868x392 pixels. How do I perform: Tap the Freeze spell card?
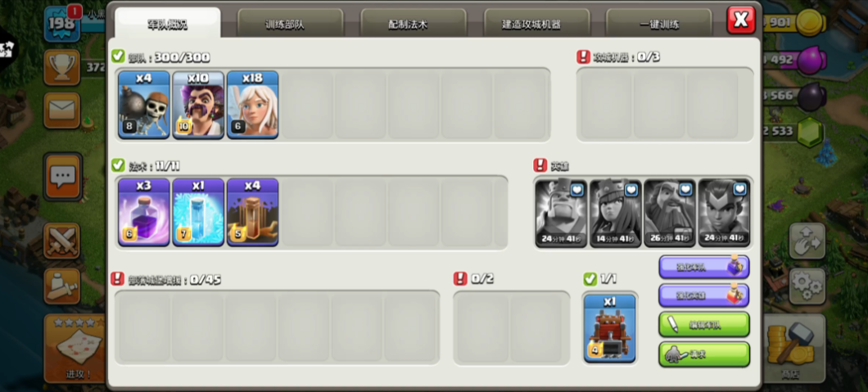[198, 212]
